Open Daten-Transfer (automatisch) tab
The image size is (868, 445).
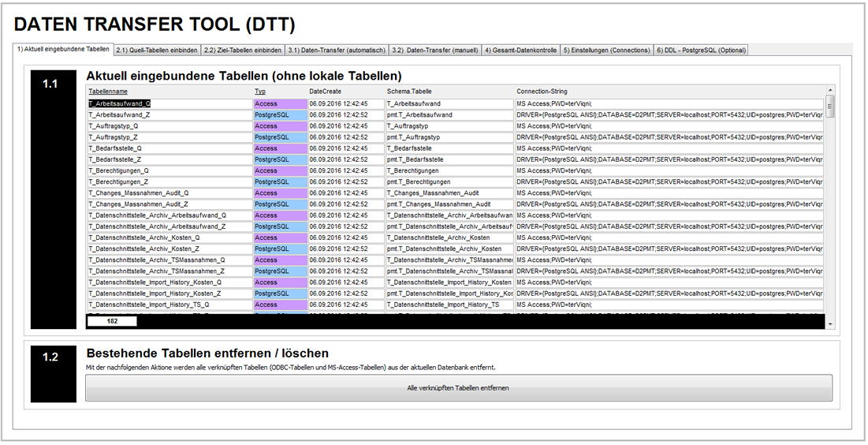tap(337, 50)
